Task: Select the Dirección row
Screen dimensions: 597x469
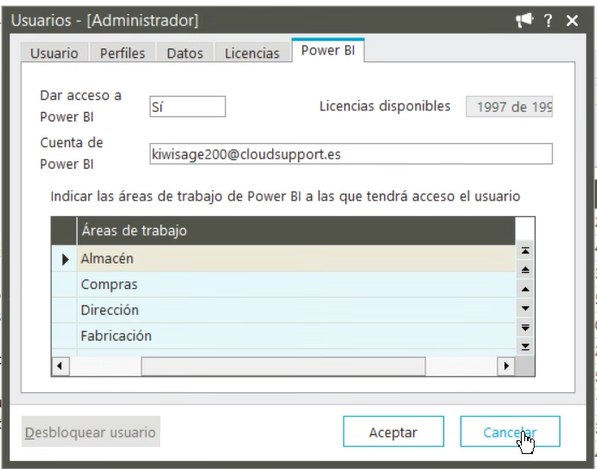Action: (296, 310)
